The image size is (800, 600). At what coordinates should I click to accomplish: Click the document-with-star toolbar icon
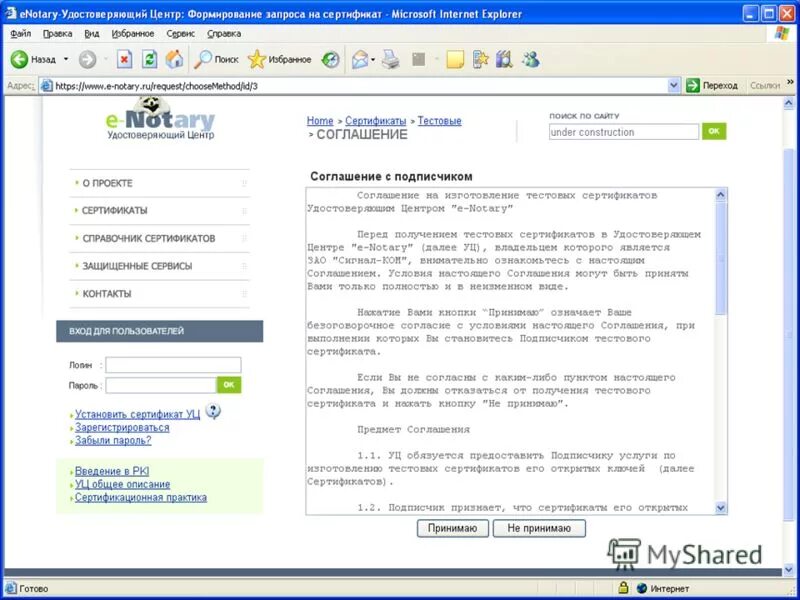pyautogui.click(x=480, y=60)
